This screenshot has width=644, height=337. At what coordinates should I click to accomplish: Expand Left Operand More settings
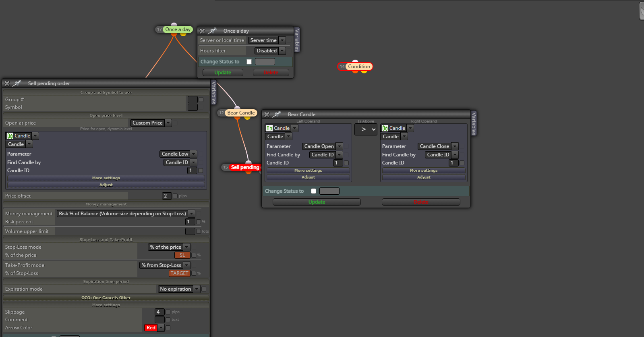pos(308,170)
